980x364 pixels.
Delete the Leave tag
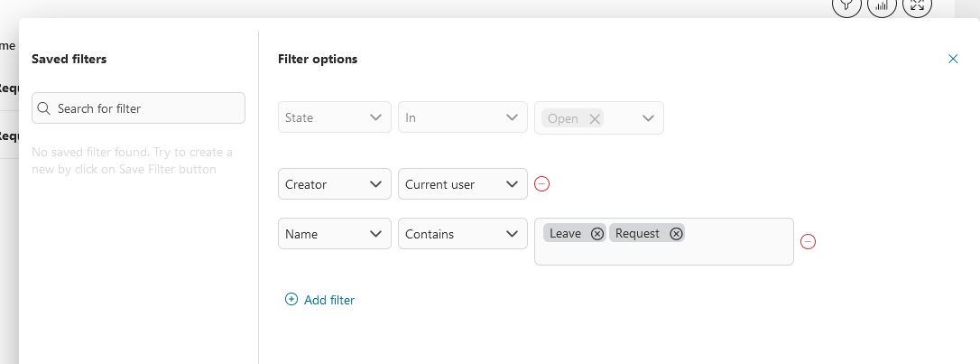tap(597, 233)
